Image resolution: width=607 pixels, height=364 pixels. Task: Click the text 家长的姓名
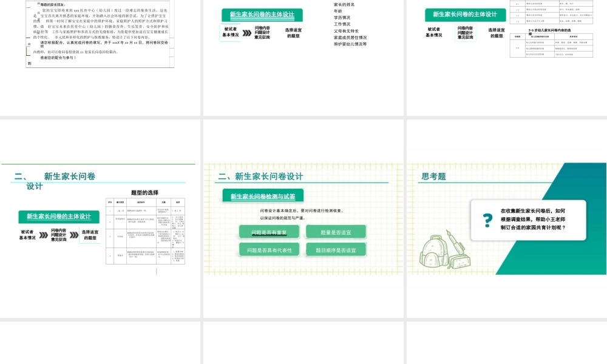[344, 5]
